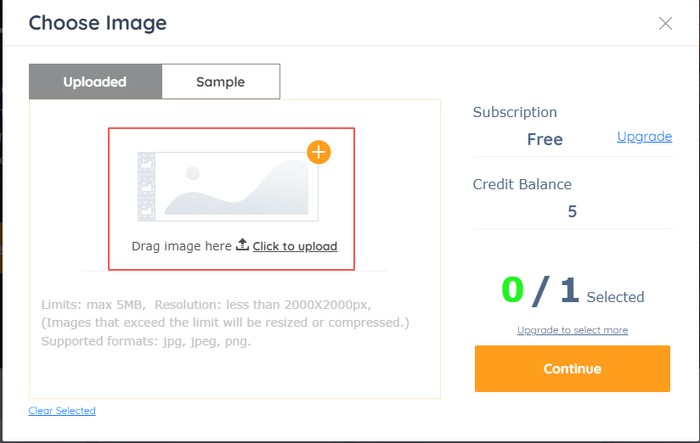Click the orange Continue button
700x443 pixels.
tap(572, 368)
